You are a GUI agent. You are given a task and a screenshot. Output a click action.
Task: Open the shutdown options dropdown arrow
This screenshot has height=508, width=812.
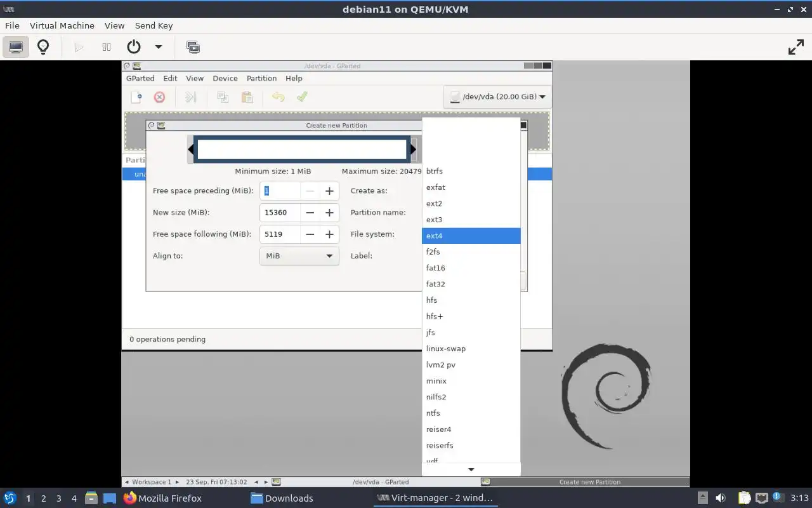tap(159, 47)
